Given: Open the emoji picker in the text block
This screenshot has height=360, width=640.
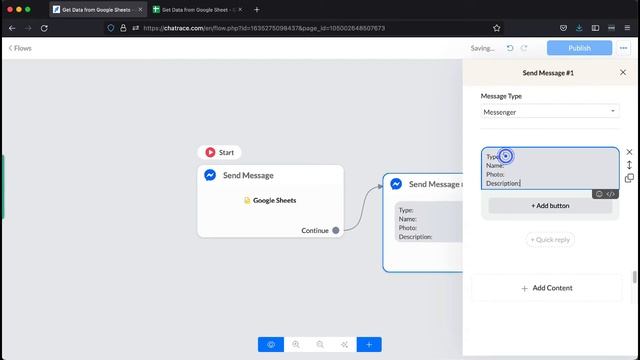Looking at the screenshot, I should point(599,194).
